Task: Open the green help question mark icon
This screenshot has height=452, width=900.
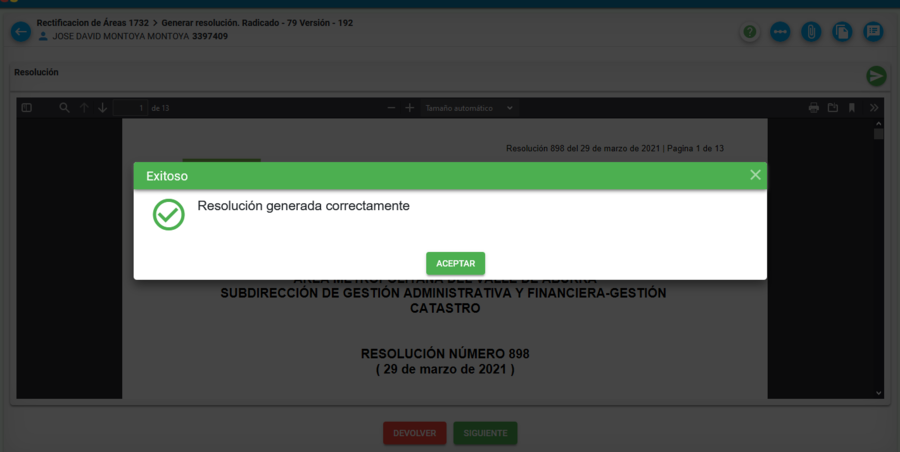Action: coord(749,32)
